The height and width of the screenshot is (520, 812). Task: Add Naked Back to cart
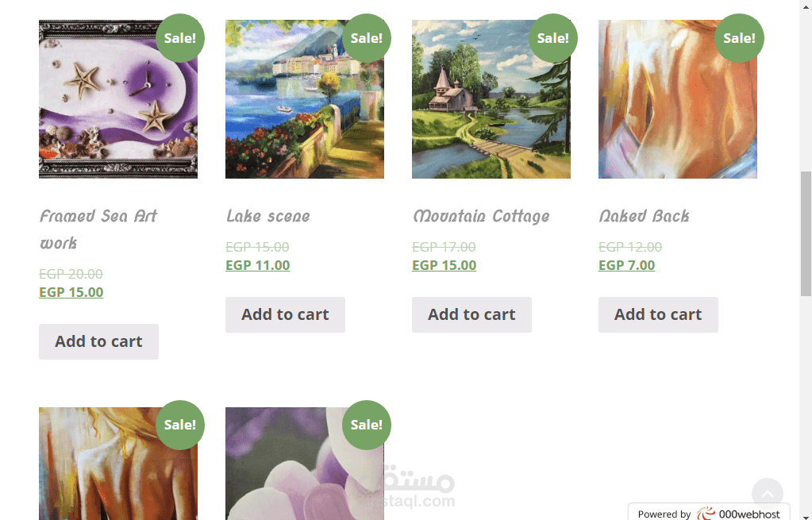(x=658, y=314)
